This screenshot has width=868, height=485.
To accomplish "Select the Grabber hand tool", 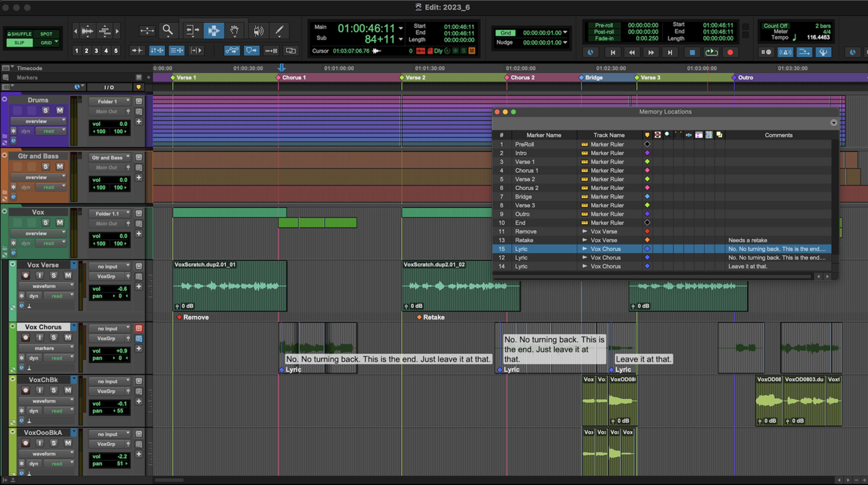I will [x=235, y=31].
